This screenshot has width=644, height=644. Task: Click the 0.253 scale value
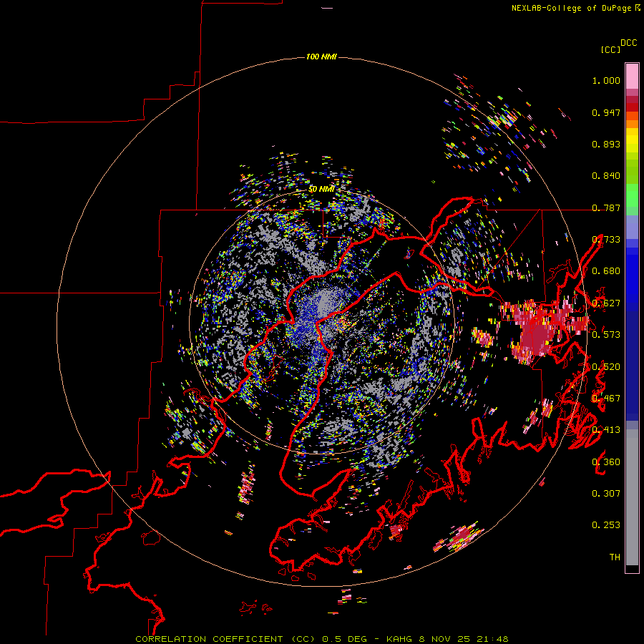606,525
